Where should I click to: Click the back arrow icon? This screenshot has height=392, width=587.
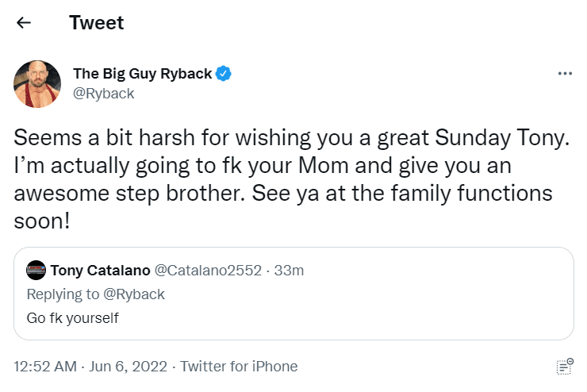pyautogui.click(x=24, y=23)
